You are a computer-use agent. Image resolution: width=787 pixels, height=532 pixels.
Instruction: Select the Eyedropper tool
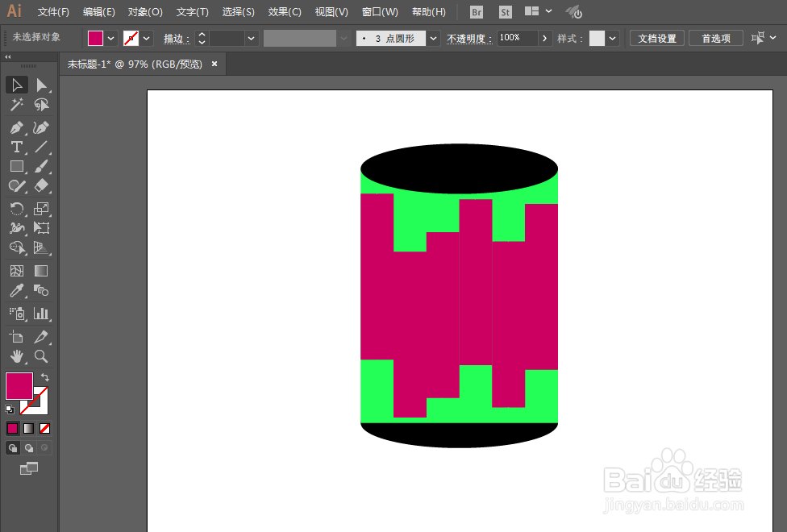(16, 291)
